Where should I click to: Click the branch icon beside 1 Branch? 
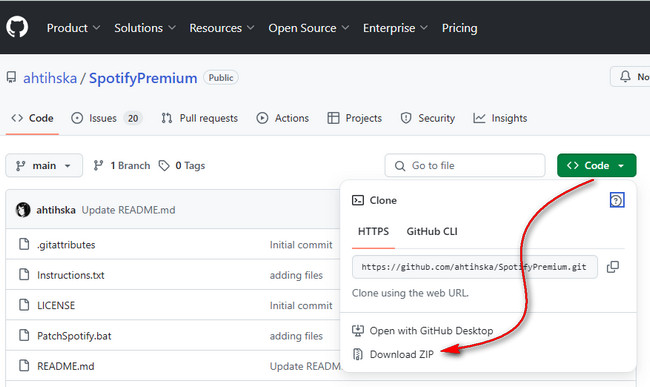98,166
